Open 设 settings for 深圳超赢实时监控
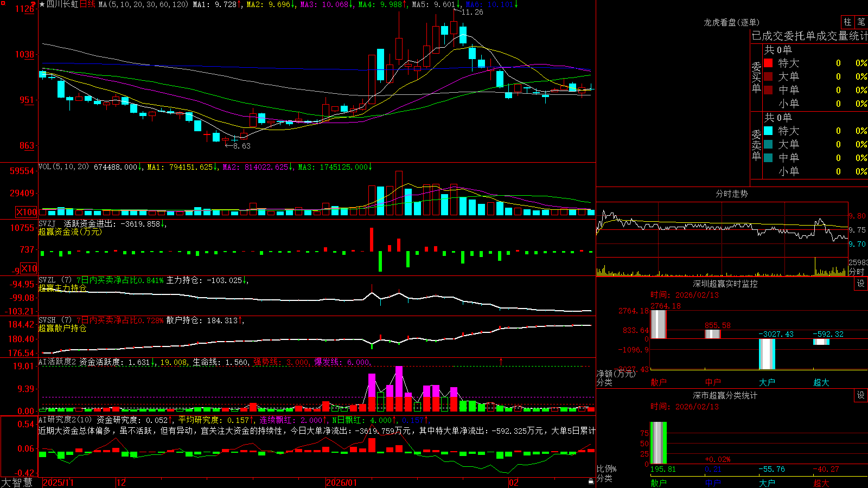868x488 pixels. (x=861, y=284)
